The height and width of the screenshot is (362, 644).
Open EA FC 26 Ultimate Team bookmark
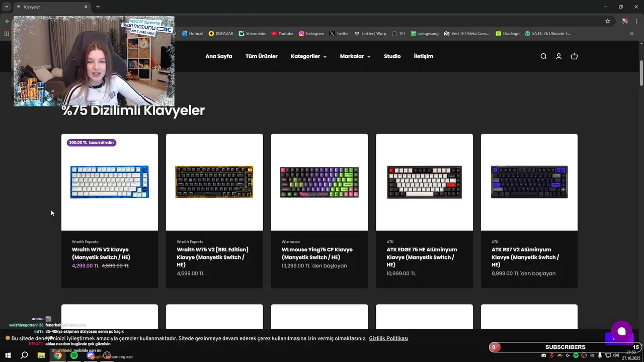pos(547,34)
